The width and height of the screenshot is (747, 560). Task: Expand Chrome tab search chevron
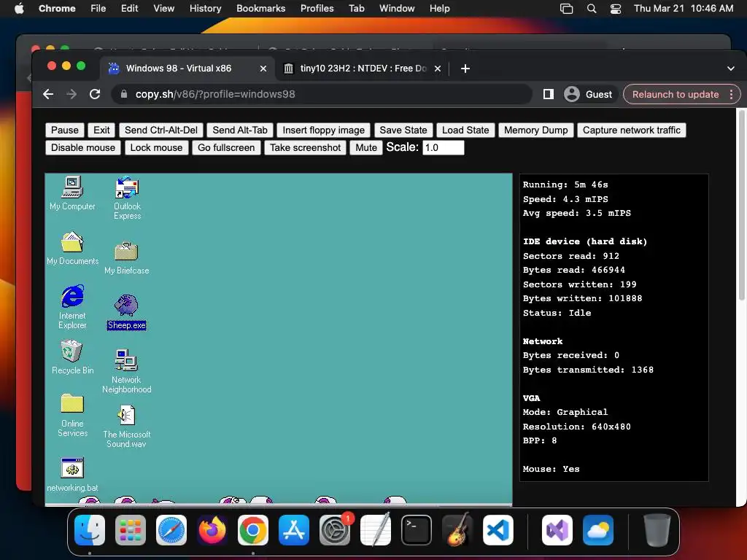click(731, 69)
